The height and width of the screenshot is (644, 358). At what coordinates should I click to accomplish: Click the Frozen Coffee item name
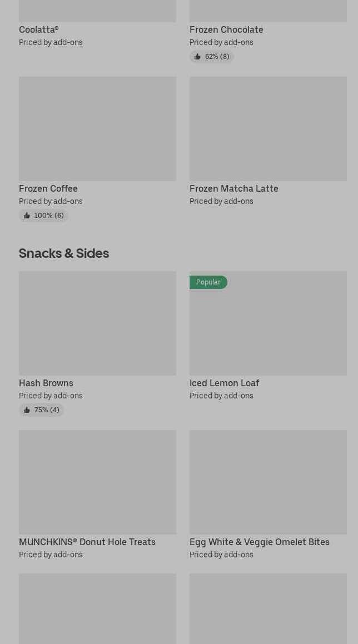click(x=48, y=189)
